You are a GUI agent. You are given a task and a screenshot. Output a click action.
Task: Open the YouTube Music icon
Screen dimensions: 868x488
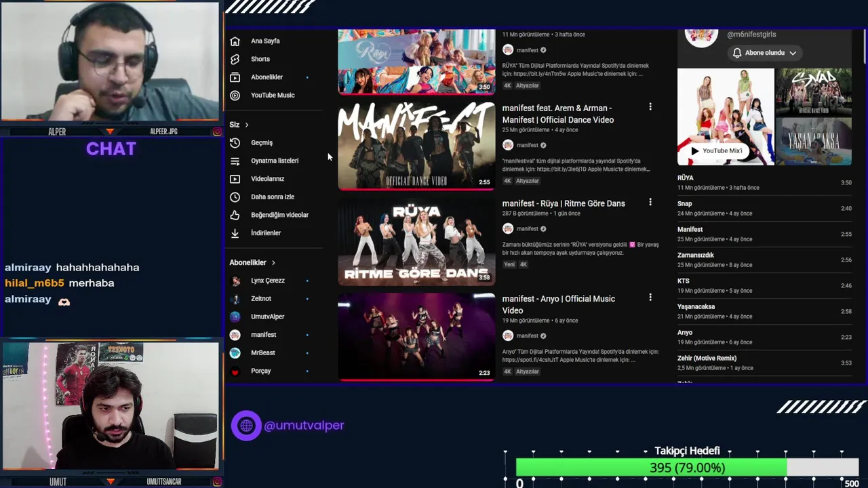coord(235,96)
